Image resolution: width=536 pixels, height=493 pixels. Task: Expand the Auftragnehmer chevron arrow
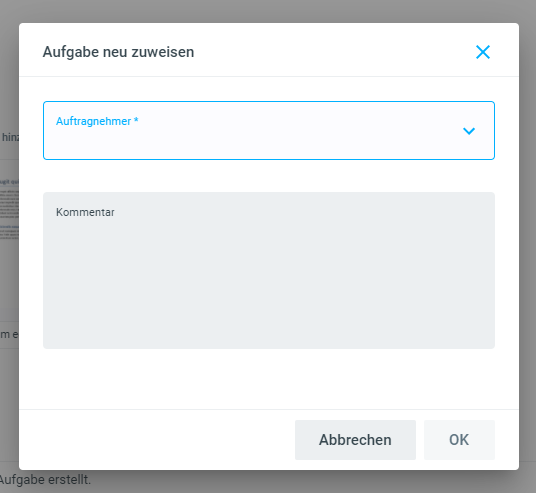click(469, 131)
